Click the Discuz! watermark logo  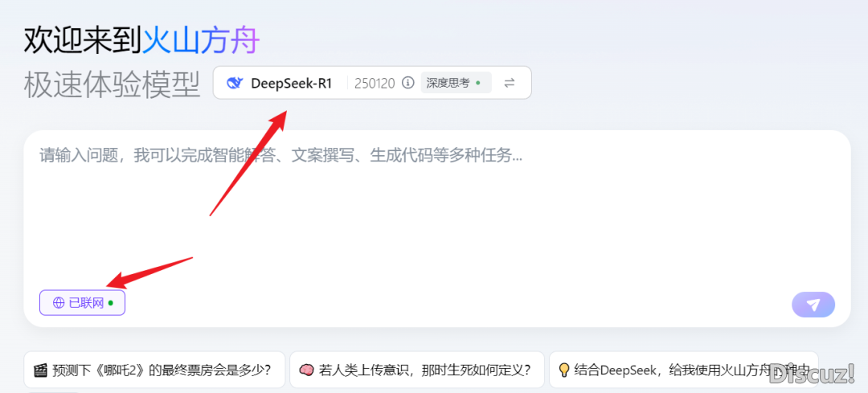(x=811, y=374)
